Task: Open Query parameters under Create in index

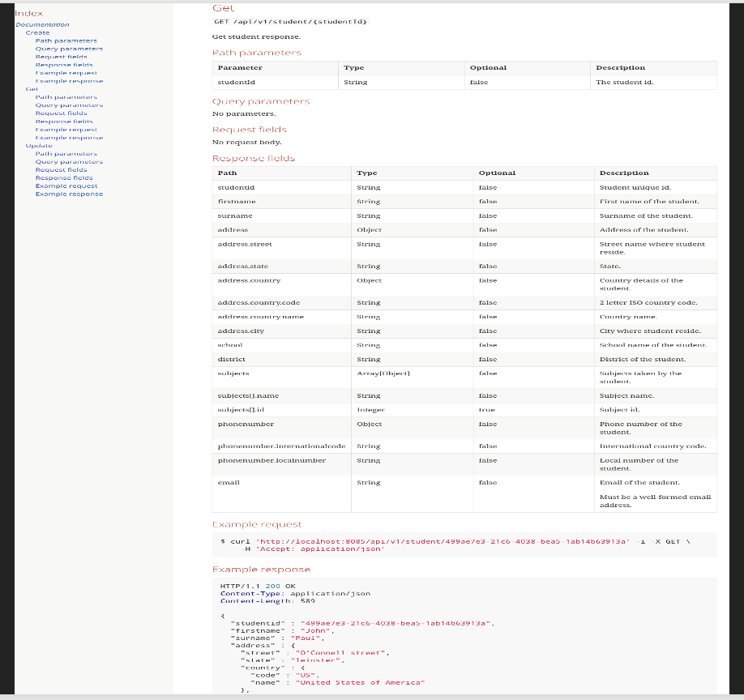Action: (x=69, y=49)
